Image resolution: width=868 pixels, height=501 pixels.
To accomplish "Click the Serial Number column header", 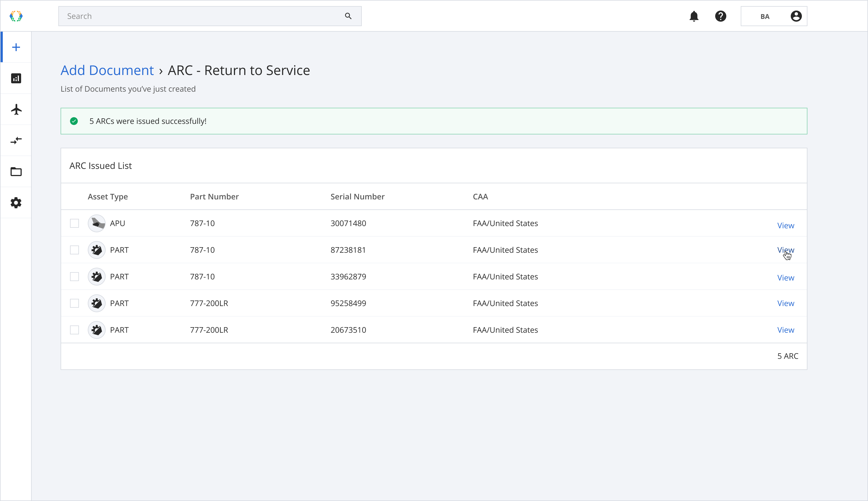I will [358, 196].
